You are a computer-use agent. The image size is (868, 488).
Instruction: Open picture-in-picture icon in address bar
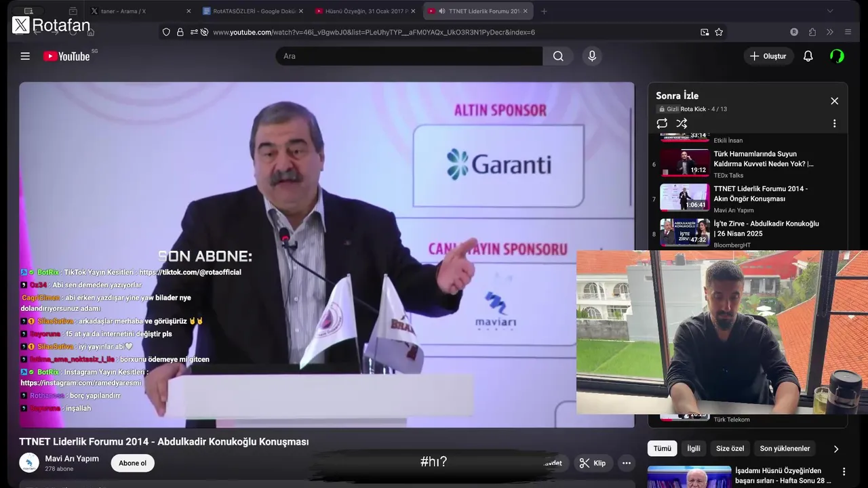[x=705, y=32]
